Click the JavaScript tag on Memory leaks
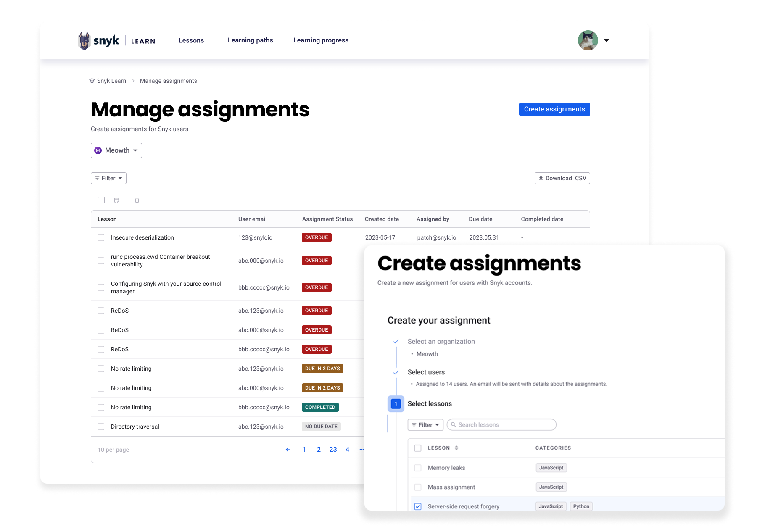 551,468
